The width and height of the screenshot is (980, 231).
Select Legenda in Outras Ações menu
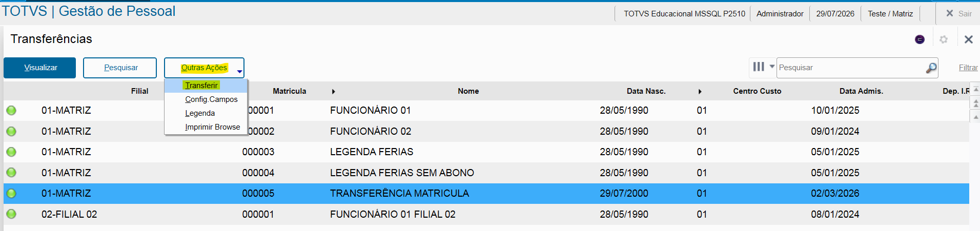[200, 113]
